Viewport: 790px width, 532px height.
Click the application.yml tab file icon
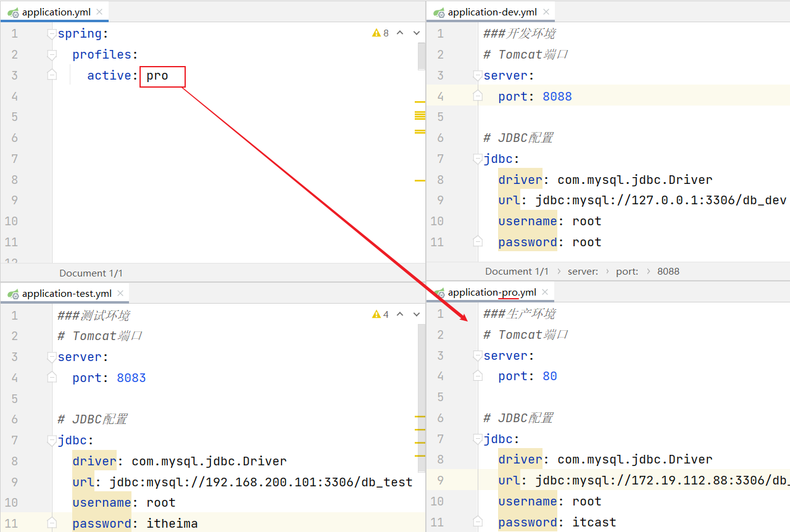point(13,12)
